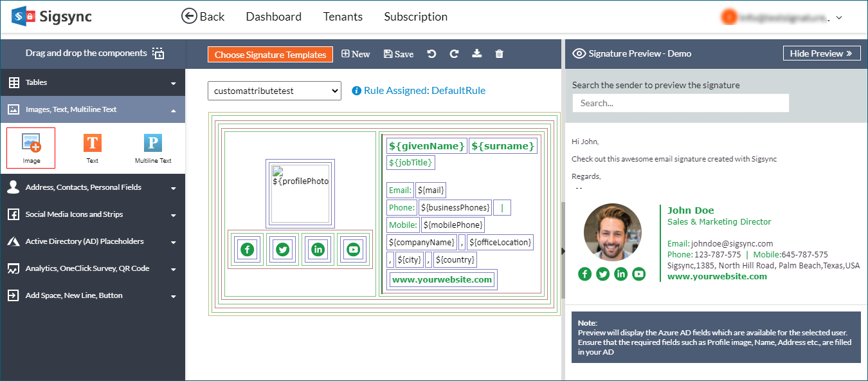Expand Add Space, New Line, Button section

pyautogui.click(x=93, y=295)
